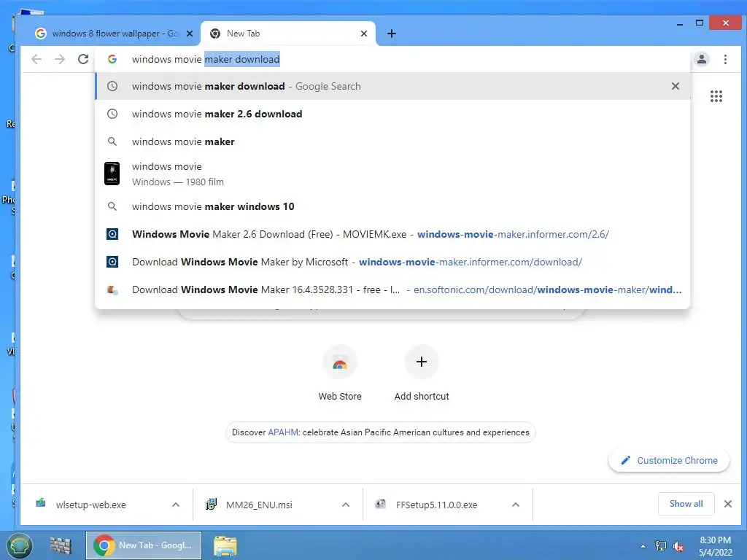The width and height of the screenshot is (747, 560).
Task: Reload the page with the refresh icon
Action: tap(83, 59)
